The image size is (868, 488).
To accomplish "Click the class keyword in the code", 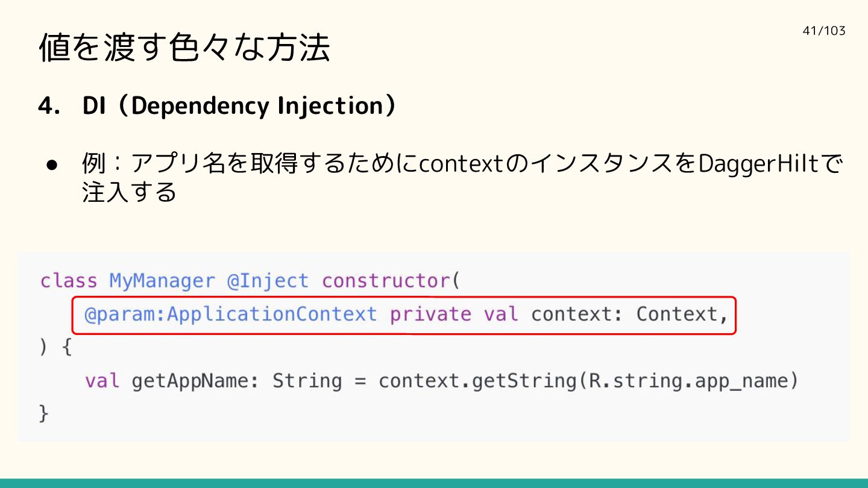I will [x=68, y=281].
